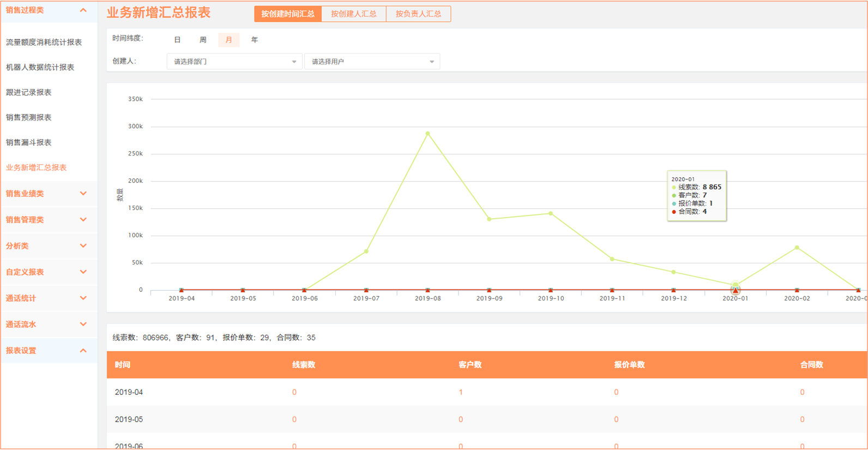Click the 自定义报表 chevron icon

click(83, 272)
